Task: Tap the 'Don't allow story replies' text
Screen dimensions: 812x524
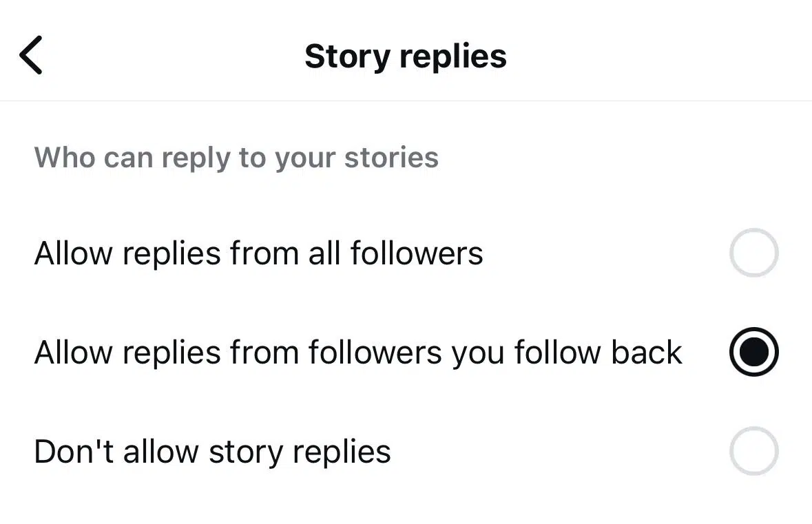Action: 211,451
